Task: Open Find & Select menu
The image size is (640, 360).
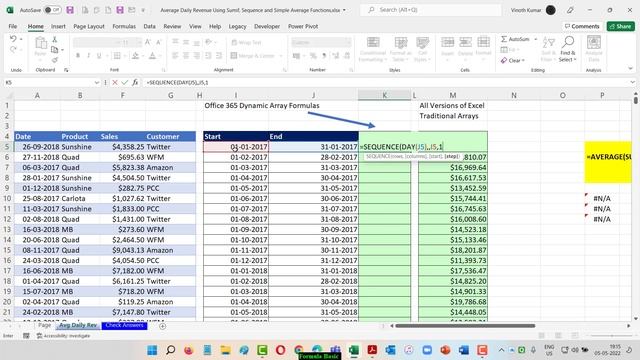Action: tap(568, 49)
